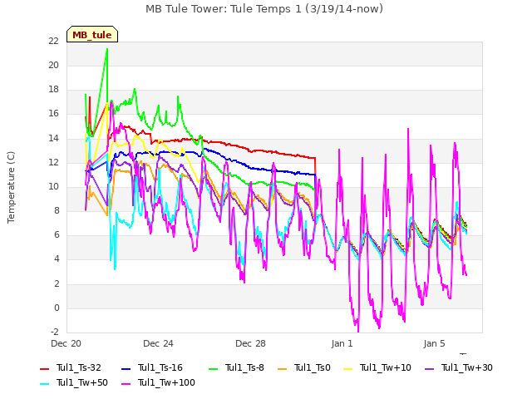532x399 pixels.
Task: Click the green Tul1_Ts-8 legend swatch
Action: (x=213, y=369)
